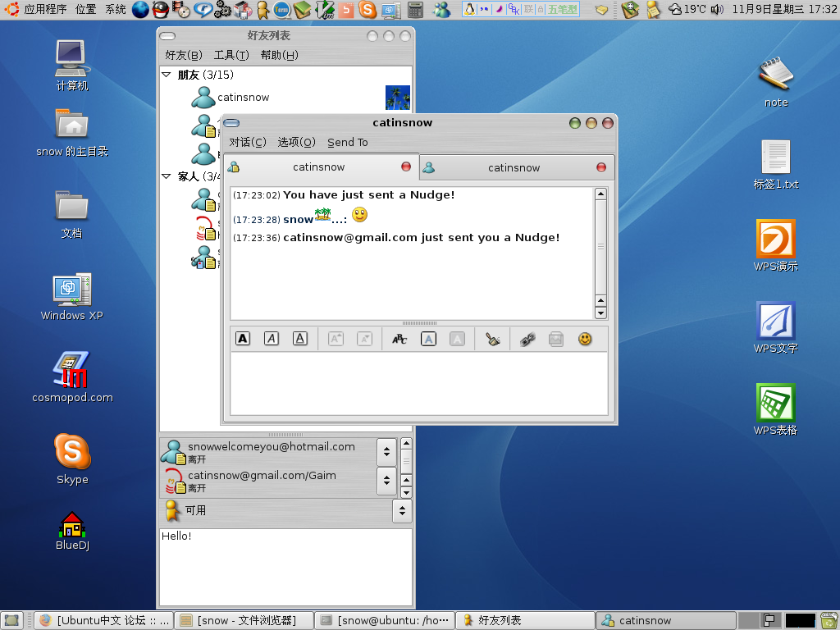Open the Send To menu
The height and width of the screenshot is (630, 840).
pos(348,142)
